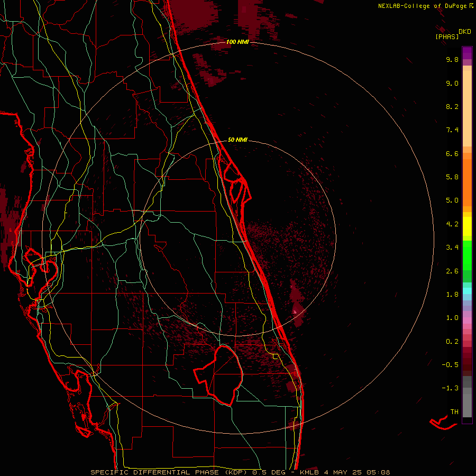Screen dimensions: 476x476
Task: Click the TH threshold label on scale
Action: [x=454, y=412]
